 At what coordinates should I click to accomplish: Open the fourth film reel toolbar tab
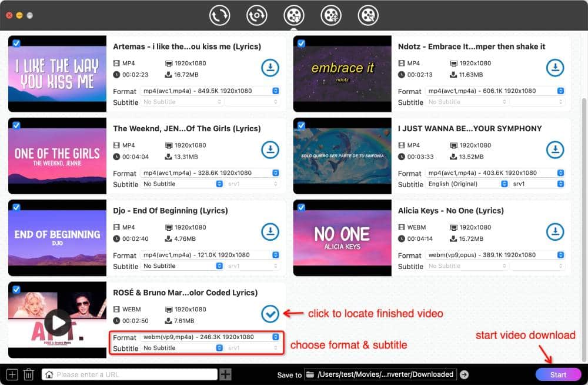(x=330, y=15)
